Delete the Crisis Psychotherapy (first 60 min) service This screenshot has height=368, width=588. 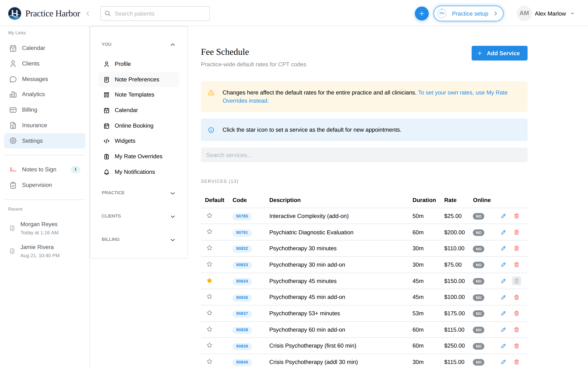coord(516,346)
